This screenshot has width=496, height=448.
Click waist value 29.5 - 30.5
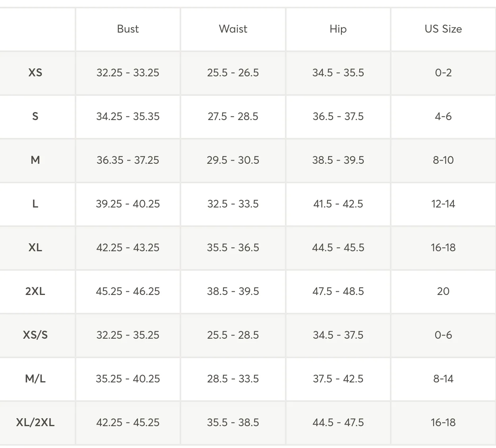[233, 160]
